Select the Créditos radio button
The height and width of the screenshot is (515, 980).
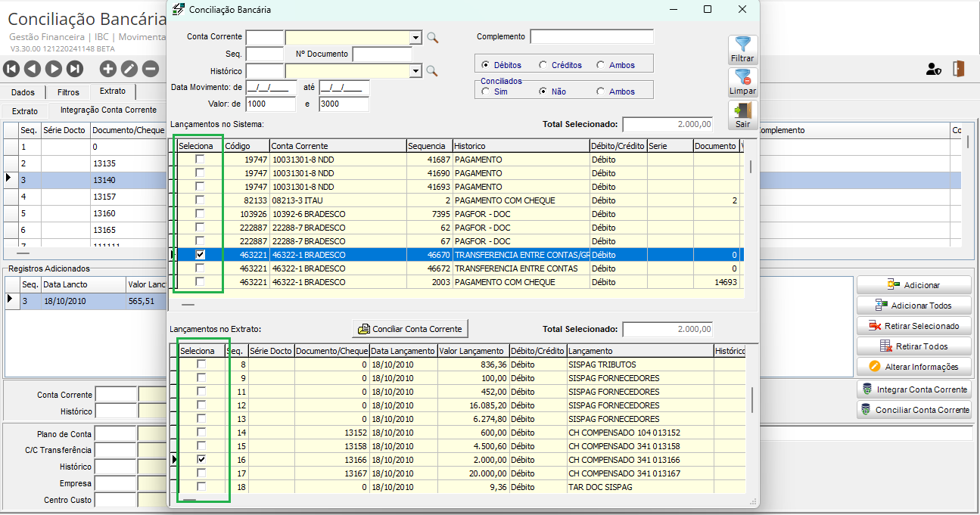pos(543,65)
